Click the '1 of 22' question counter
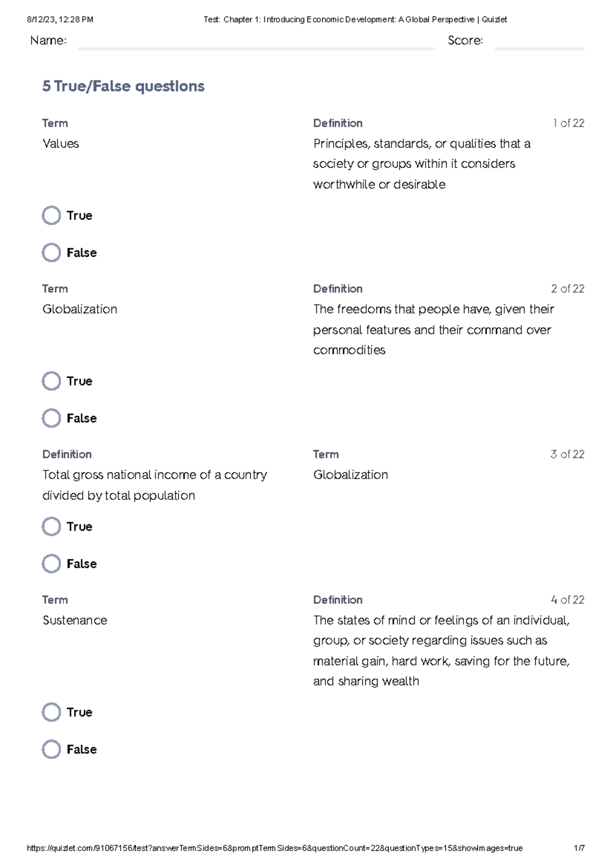 pos(568,123)
